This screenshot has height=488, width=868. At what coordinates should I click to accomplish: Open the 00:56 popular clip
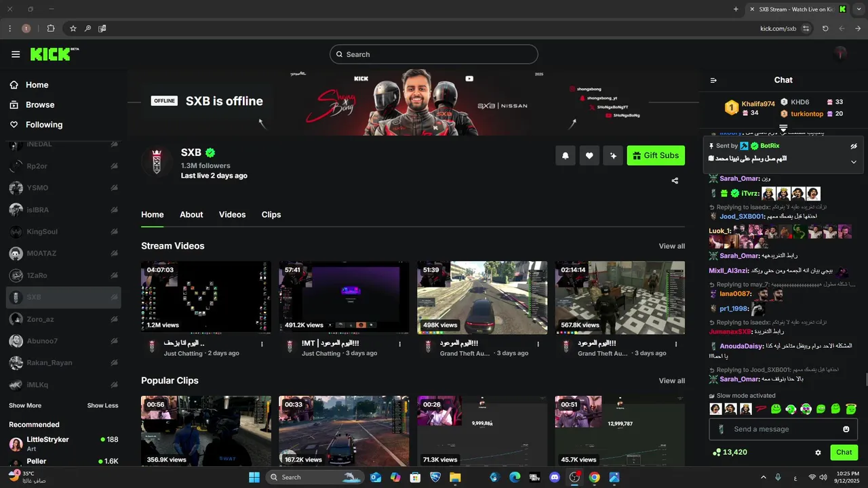[x=206, y=431]
